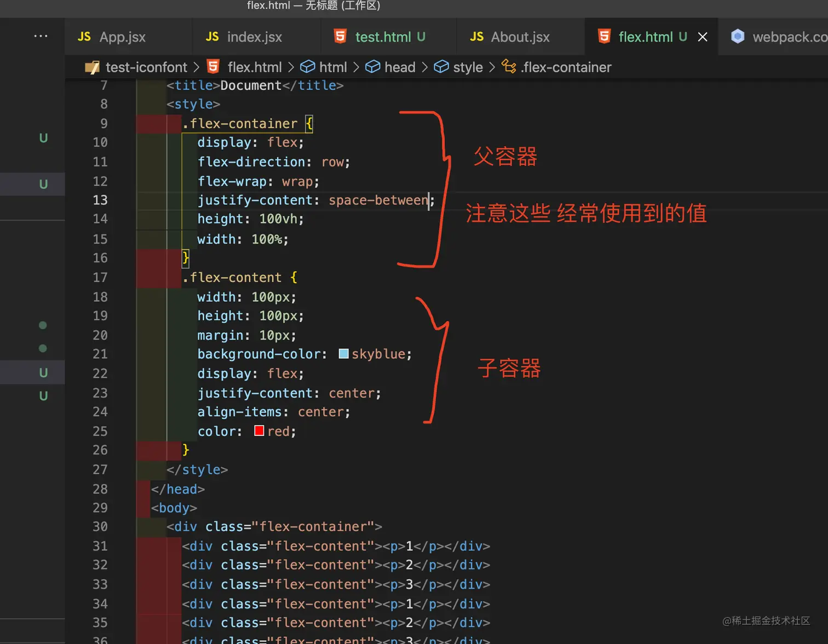This screenshot has height=644, width=828.
Task: Expand breadcrumb chevron after style
Action: [x=492, y=67]
